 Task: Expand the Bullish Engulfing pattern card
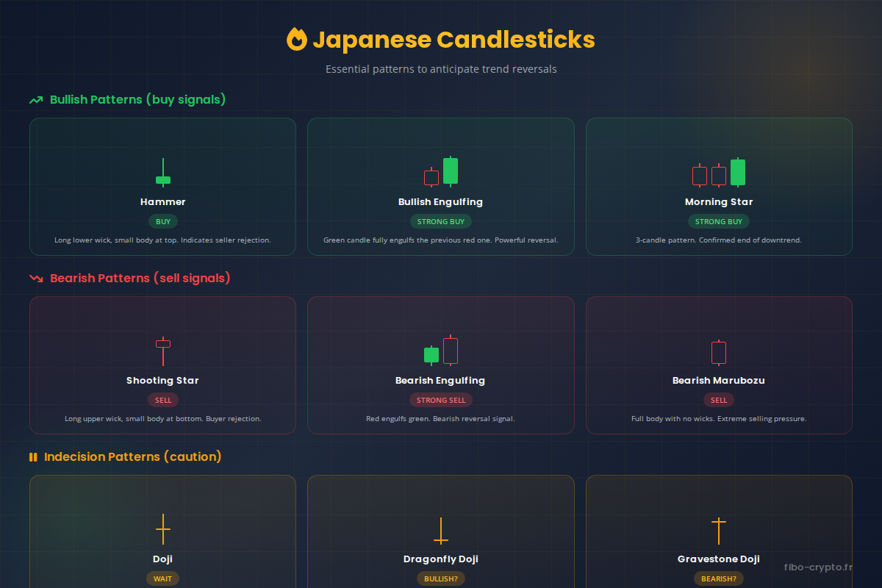tap(440, 186)
